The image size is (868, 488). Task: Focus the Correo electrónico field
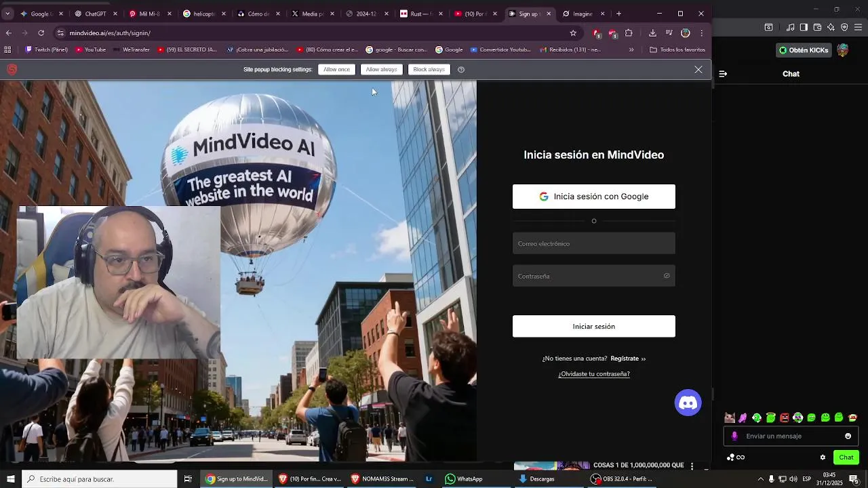594,243
